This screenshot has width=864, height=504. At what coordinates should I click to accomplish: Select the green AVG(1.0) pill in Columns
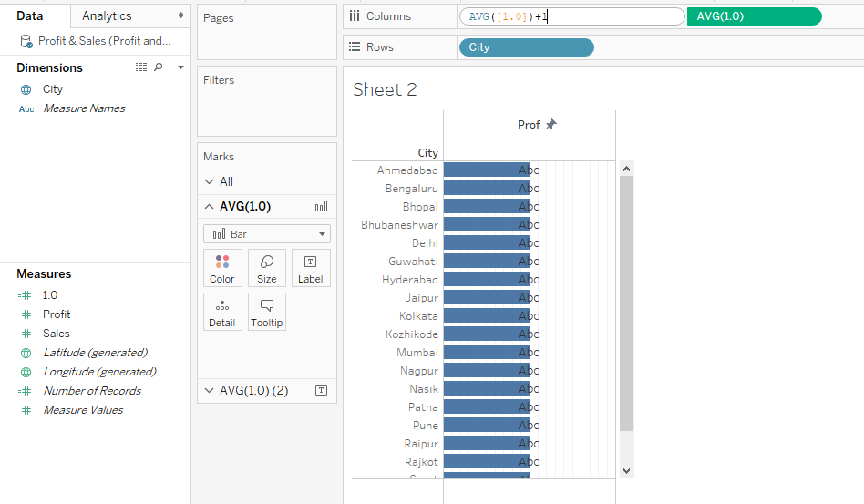754,16
